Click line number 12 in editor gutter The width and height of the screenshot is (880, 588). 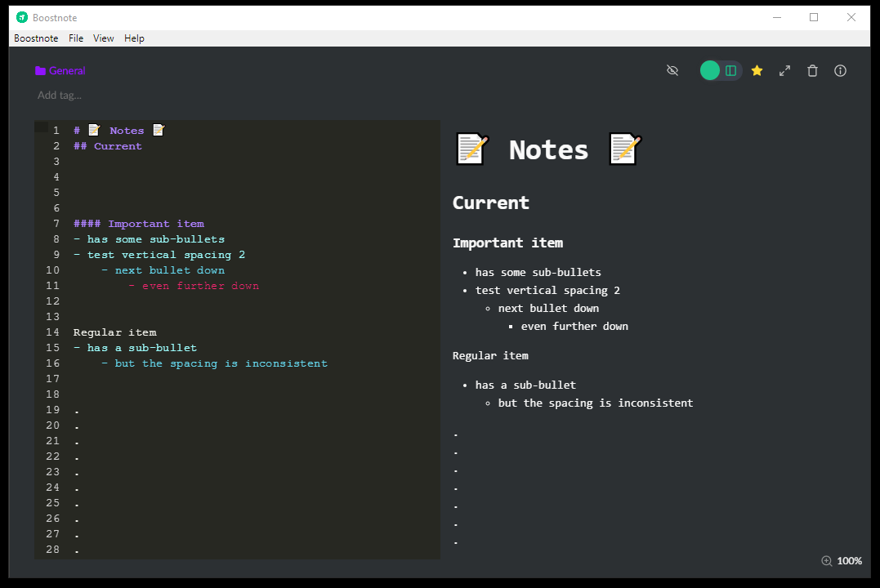pyautogui.click(x=53, y=301)
